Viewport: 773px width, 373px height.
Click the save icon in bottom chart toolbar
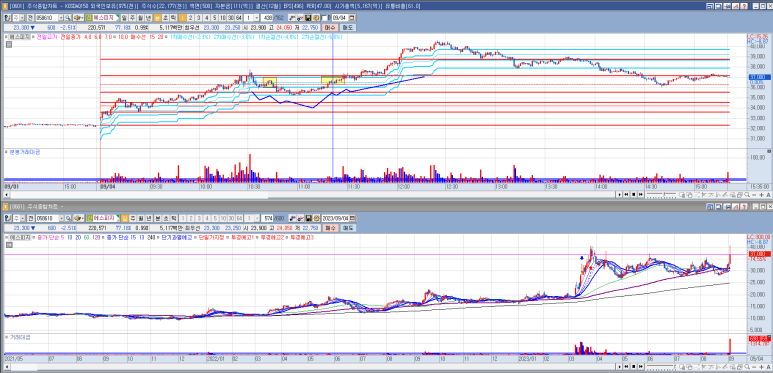(308, 218)
